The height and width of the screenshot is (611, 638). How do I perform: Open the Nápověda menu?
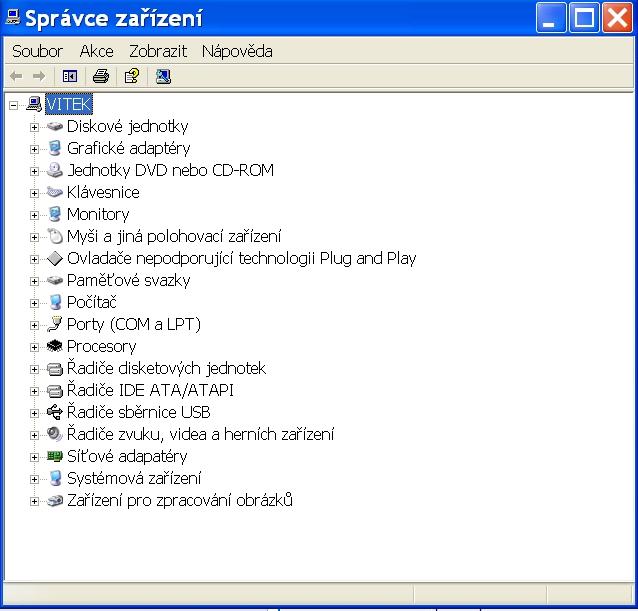[x=237, y=51]
